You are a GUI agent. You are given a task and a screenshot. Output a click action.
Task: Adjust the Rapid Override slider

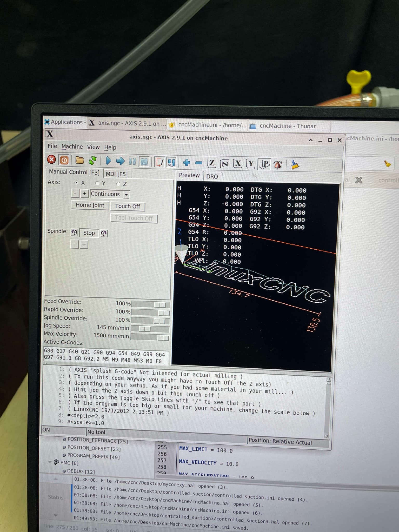(151, 312)
